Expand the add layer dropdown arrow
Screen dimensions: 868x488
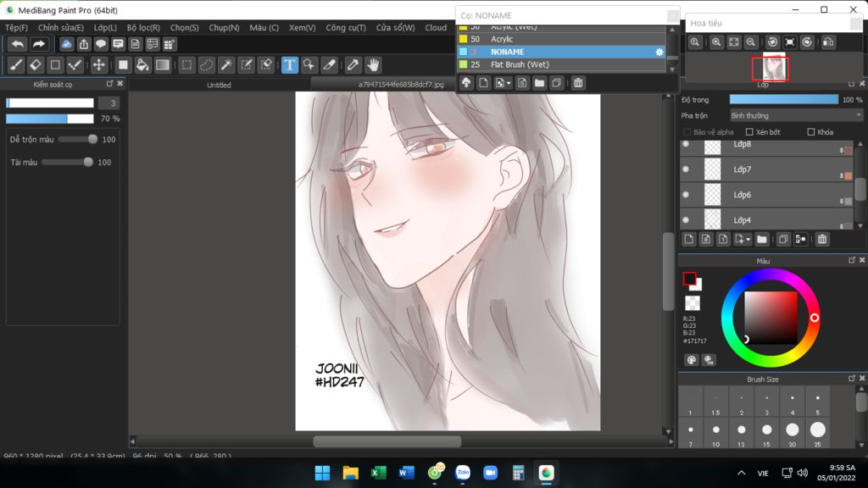[x=748, y=240]
